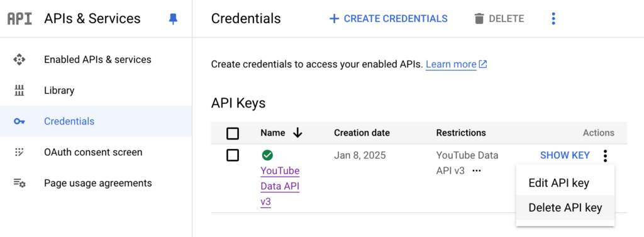644x237 pixels.
Task: Click the Page usage agreements icon
Action: (x=19, y=183)
